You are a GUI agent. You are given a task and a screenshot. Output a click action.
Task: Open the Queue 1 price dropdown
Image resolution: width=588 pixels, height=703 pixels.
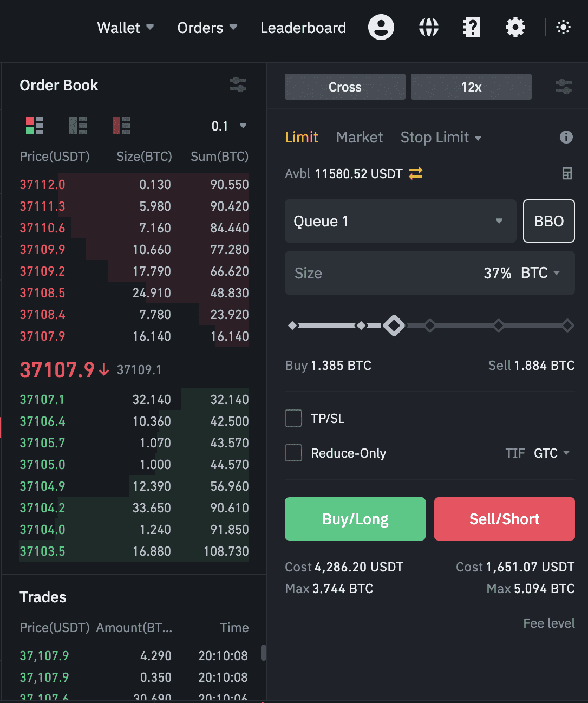coord(400,221)
